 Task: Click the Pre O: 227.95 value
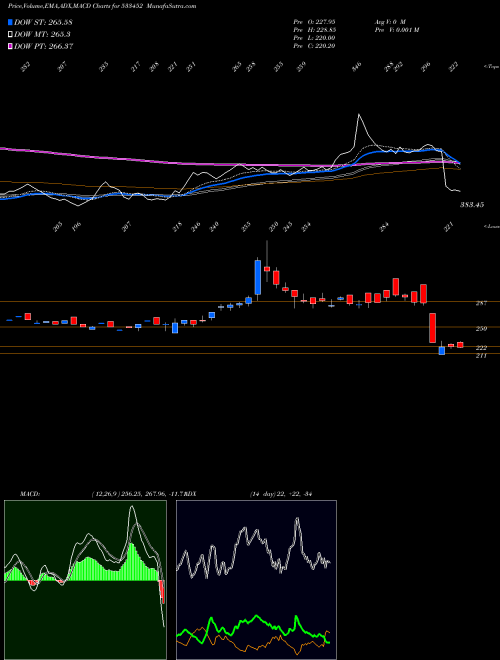click(314, 22)
